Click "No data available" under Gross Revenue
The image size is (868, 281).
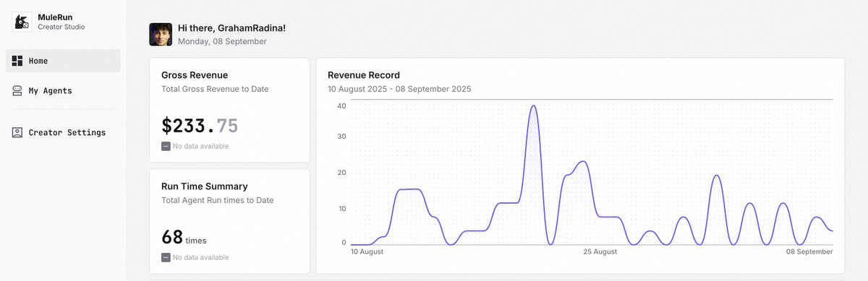[x=200, y=146]
